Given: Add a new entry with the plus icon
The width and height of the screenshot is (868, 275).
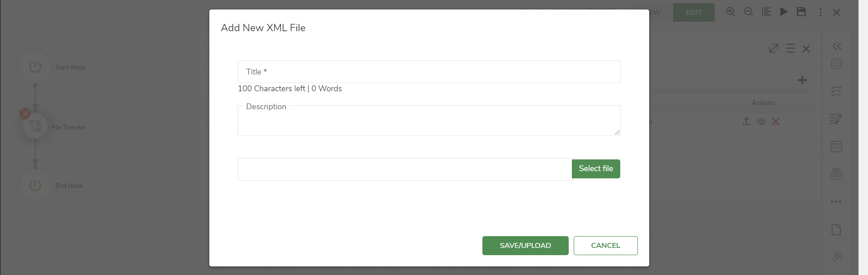Looking at the screenshot, I should pos(803,80).
